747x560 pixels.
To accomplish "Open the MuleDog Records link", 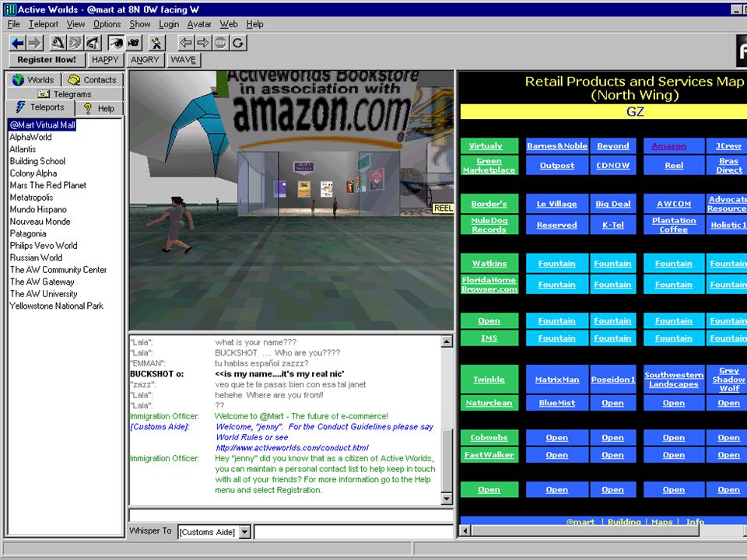I will pyautogui.click(x=489, y=225).
